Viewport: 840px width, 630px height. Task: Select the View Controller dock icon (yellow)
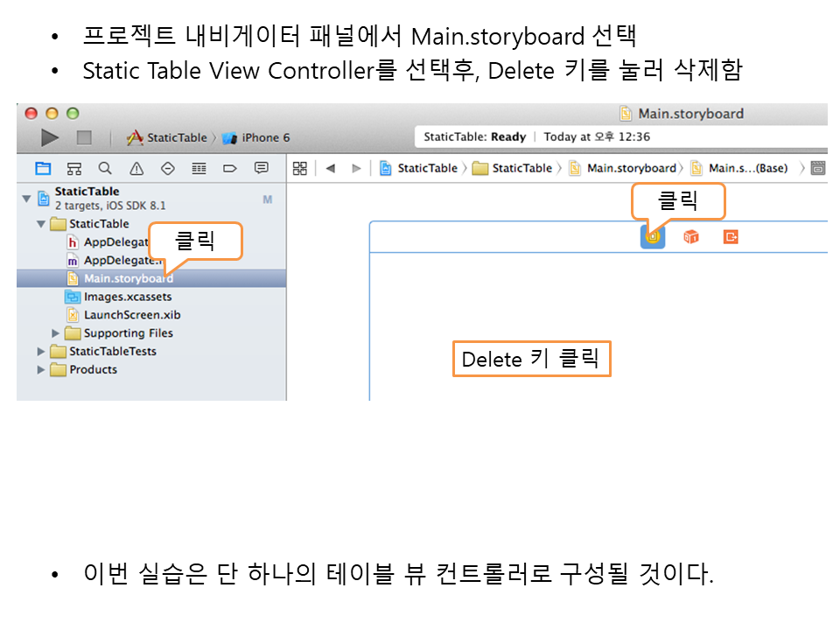tap(652, 236)
